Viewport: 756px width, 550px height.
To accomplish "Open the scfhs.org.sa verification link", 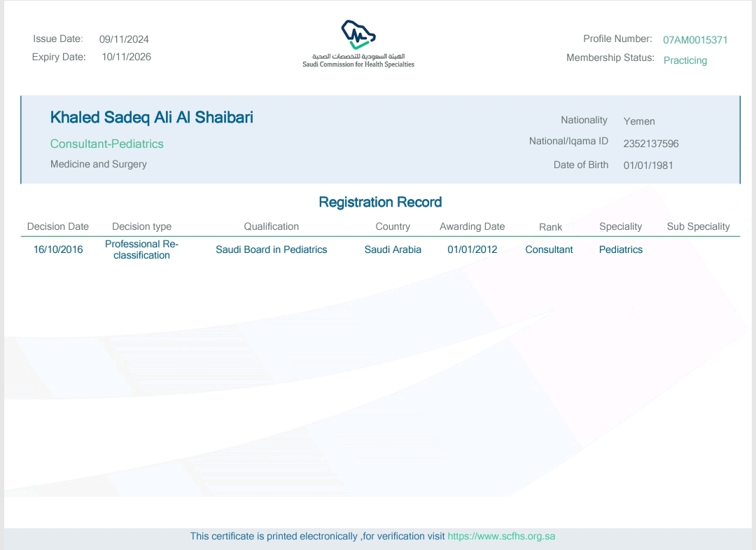I will tap(501, 536).
